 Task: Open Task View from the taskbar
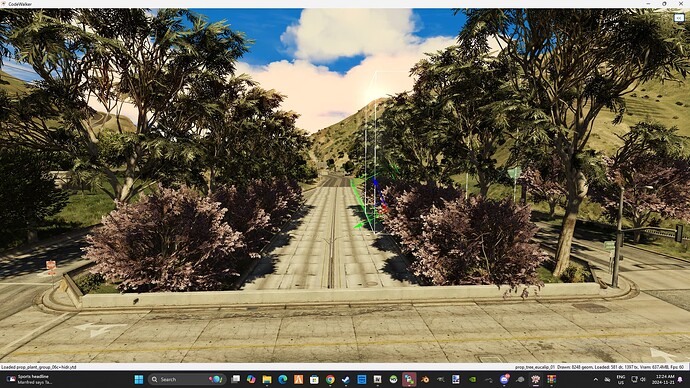pos(235,379)
